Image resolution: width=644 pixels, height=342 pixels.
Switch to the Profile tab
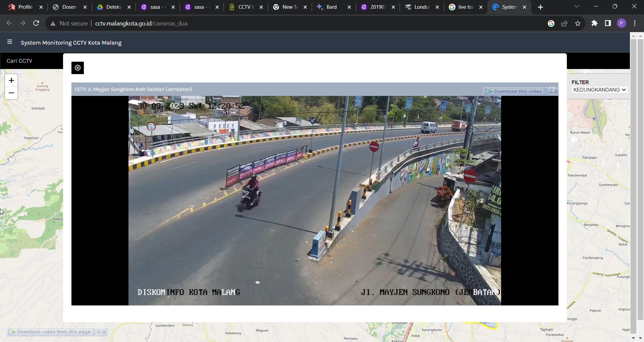pyautogui.click(x=25, y=7)
